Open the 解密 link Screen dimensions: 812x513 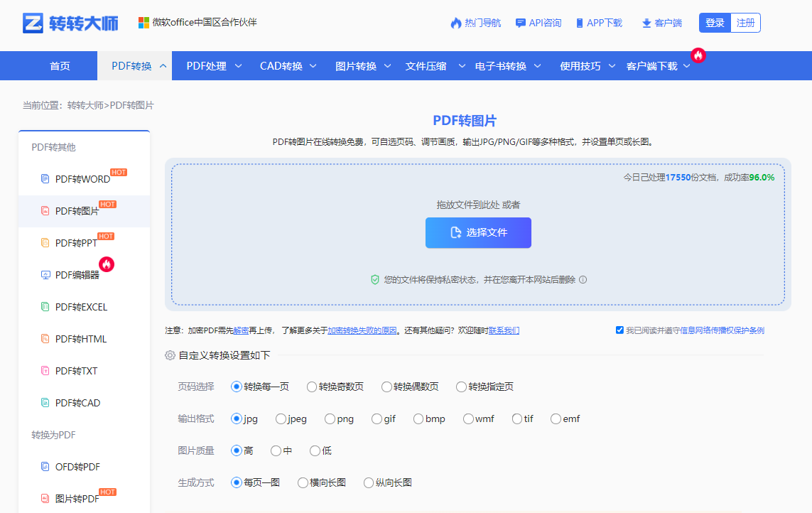241,330
